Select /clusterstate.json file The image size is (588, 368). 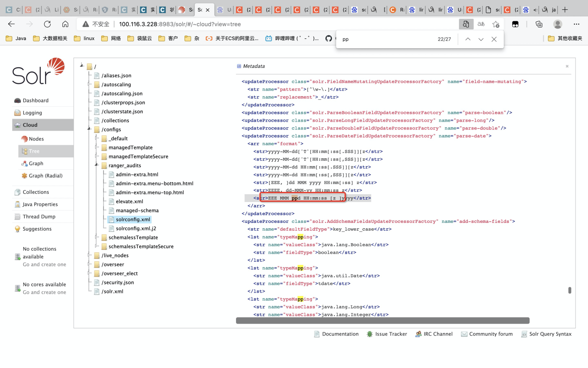[x=122, y=111]
